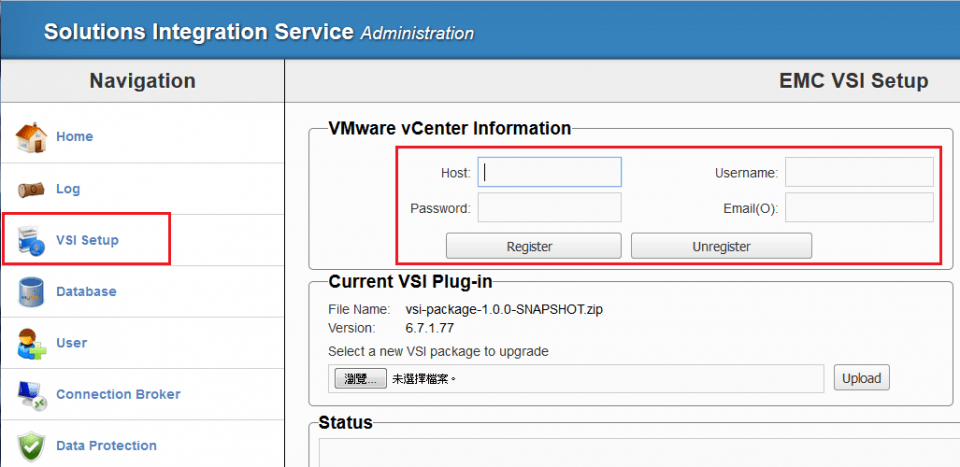The height and width of the screenshot is (467, 960).
Task: Select the Connection Broker monitor icon
Action: click(x=31, y=395)
